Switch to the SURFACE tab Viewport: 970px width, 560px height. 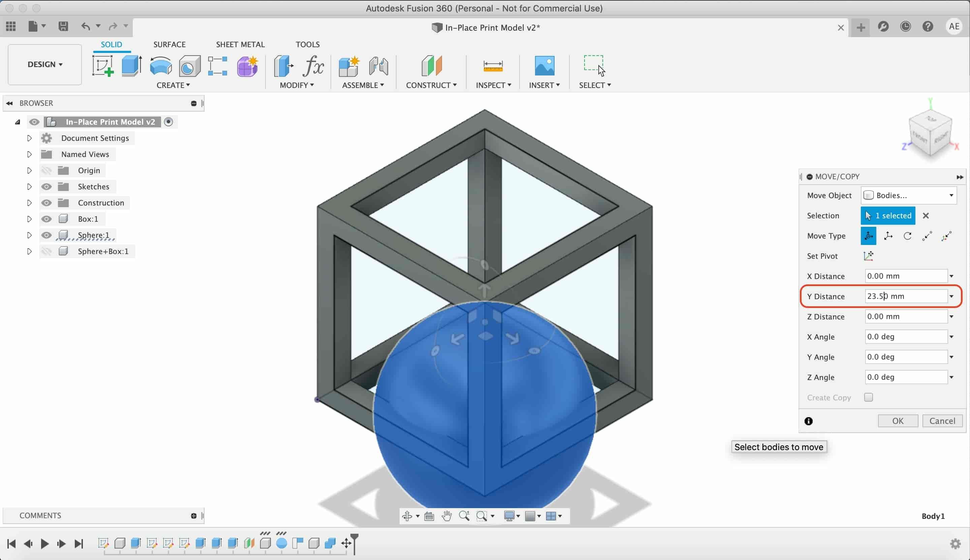[x=169, y=44]
